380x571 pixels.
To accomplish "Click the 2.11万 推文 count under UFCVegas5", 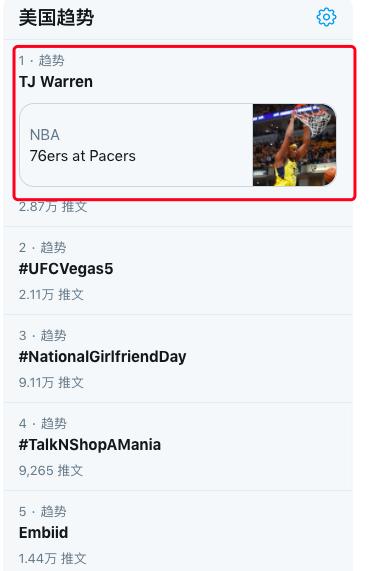I will [x=51, y=295].
